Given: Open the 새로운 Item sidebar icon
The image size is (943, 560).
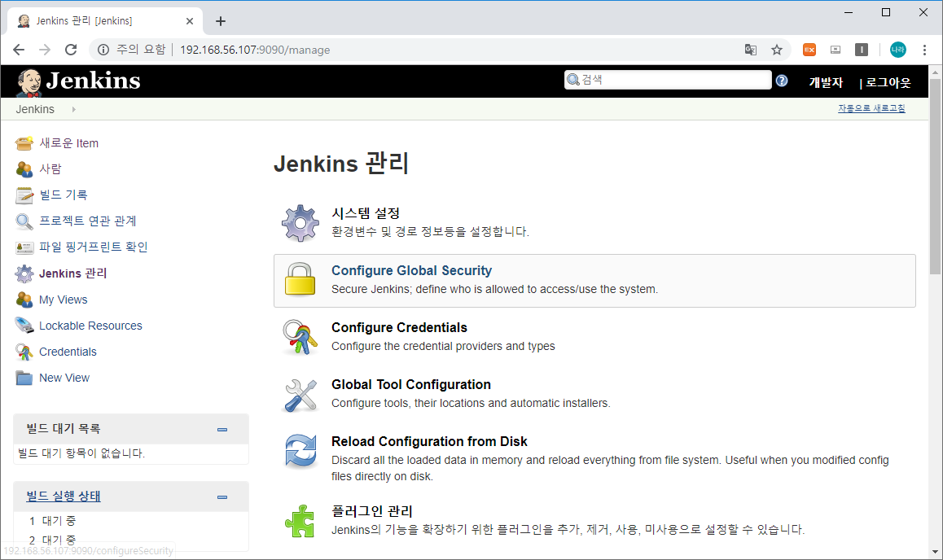Looking at the screenshot, I should pyautogui.click(x=24, y=143).
